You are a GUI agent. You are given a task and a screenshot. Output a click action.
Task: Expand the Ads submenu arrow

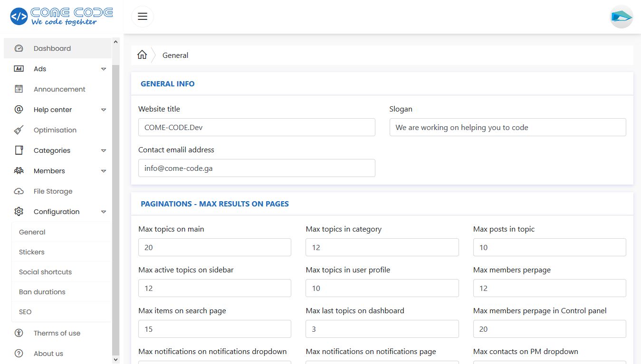(x=104, y=69)
